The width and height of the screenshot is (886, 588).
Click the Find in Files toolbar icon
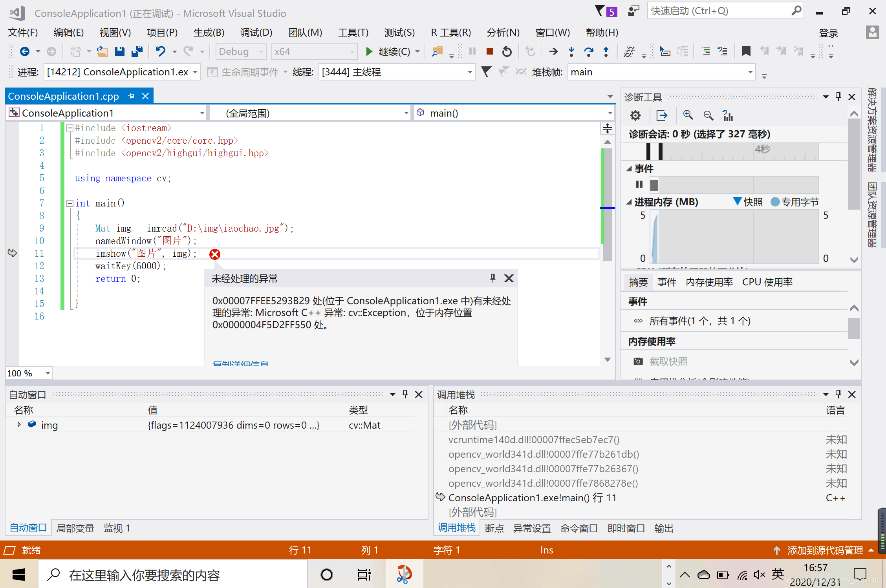[437, 51]
